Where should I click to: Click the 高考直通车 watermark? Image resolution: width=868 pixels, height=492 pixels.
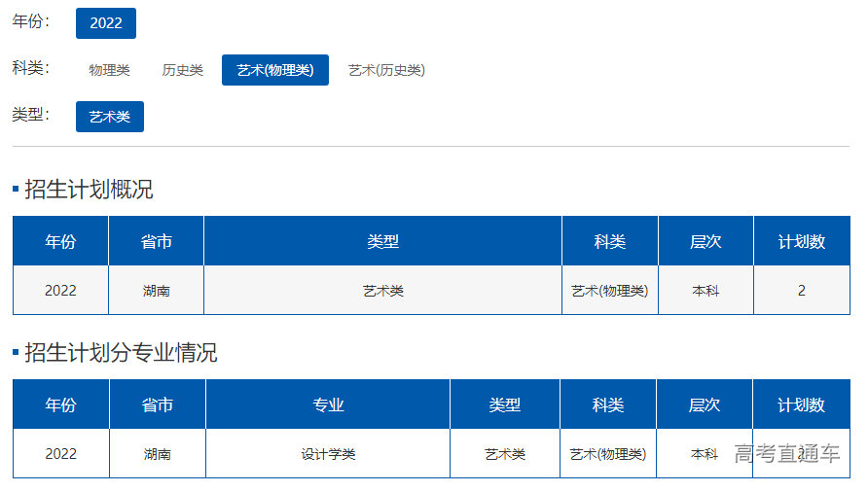click(x=786, y=454)
